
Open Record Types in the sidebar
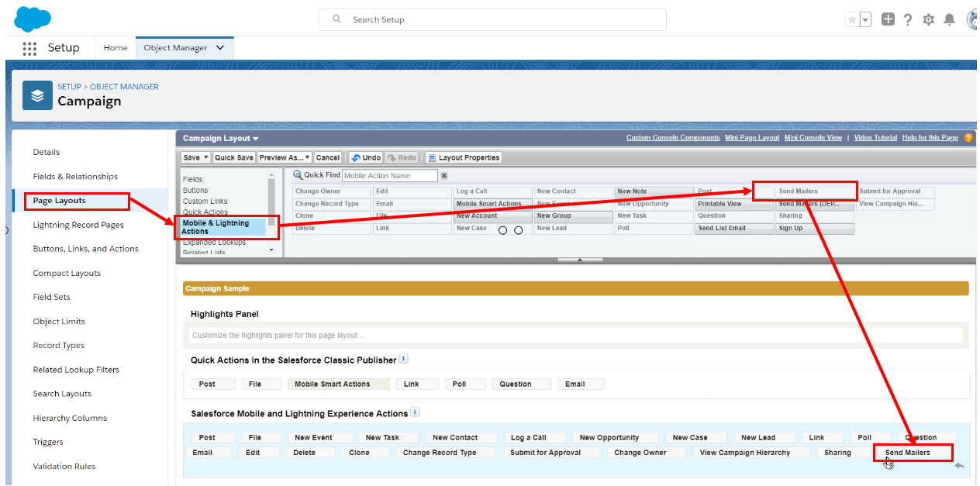point(59,346)
